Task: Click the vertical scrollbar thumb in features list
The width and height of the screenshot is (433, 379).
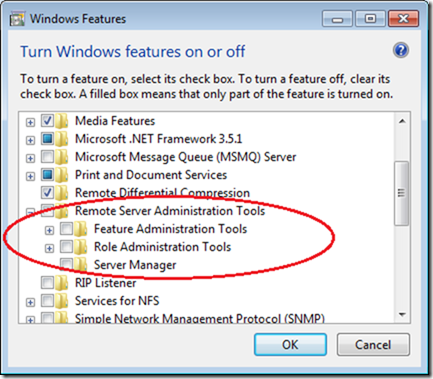Action: pos(402,193)
